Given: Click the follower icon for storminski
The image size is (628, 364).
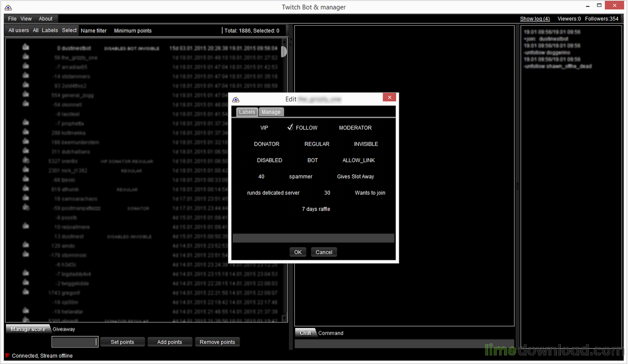Looking at the screenshot, I should [x=26, y=255].
